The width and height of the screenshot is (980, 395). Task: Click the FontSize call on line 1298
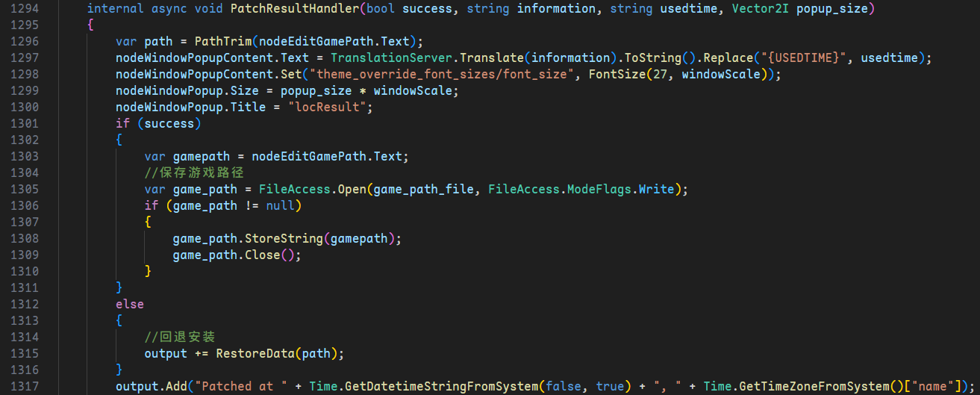pos(618,74)
